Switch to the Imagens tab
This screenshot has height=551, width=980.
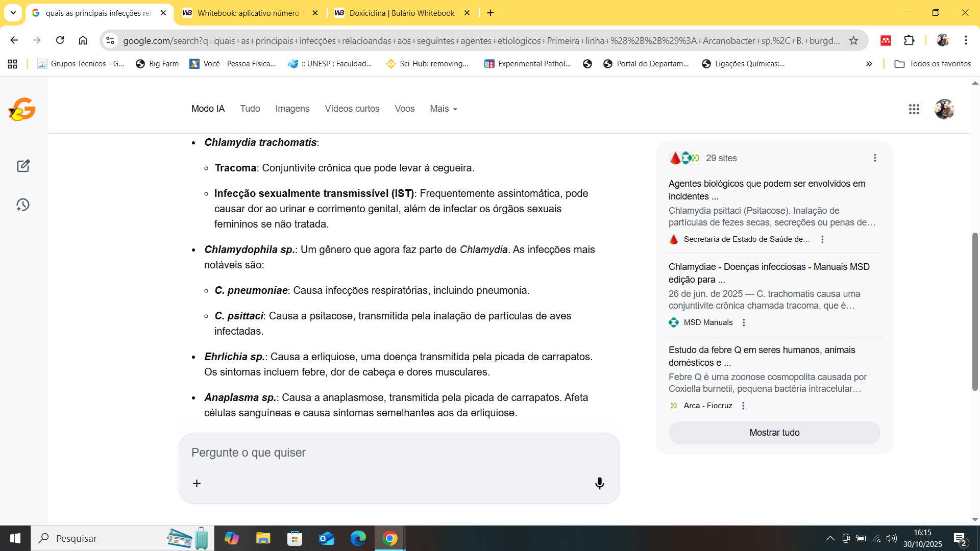(x=292, y=109)
